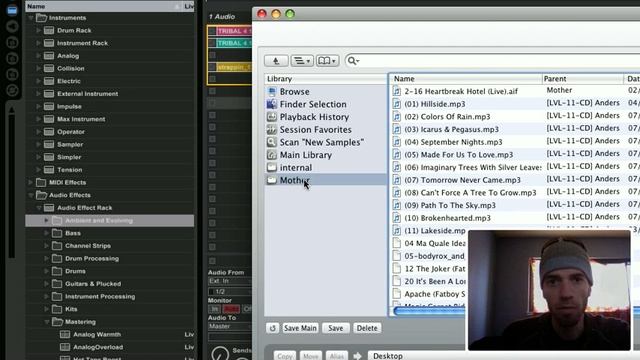640x360 pixels.
Task: Launch the pink TRIBAL clip in Live
Action: click(212, 31)
